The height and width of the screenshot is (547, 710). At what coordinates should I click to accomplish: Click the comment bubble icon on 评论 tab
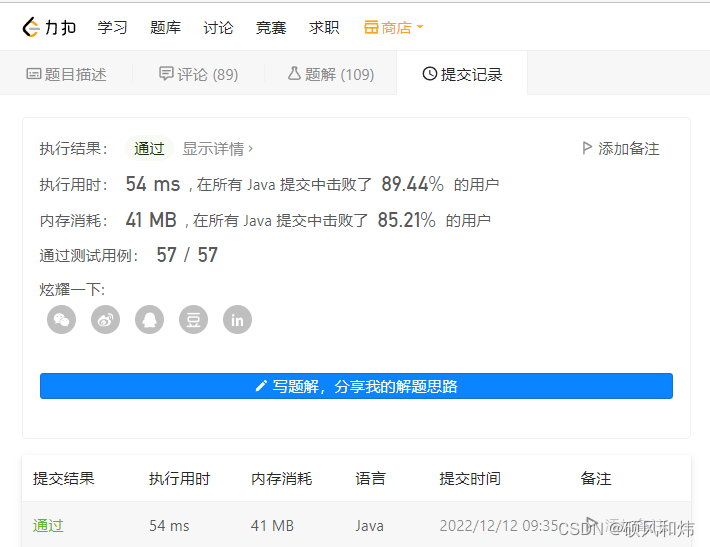[166, 73]
